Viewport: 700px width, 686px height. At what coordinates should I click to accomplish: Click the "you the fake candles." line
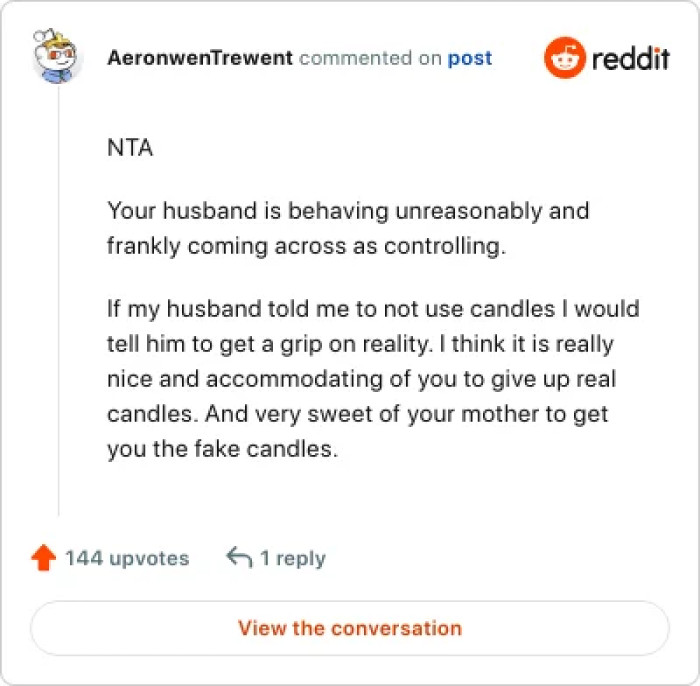click(x=222, y=449)
